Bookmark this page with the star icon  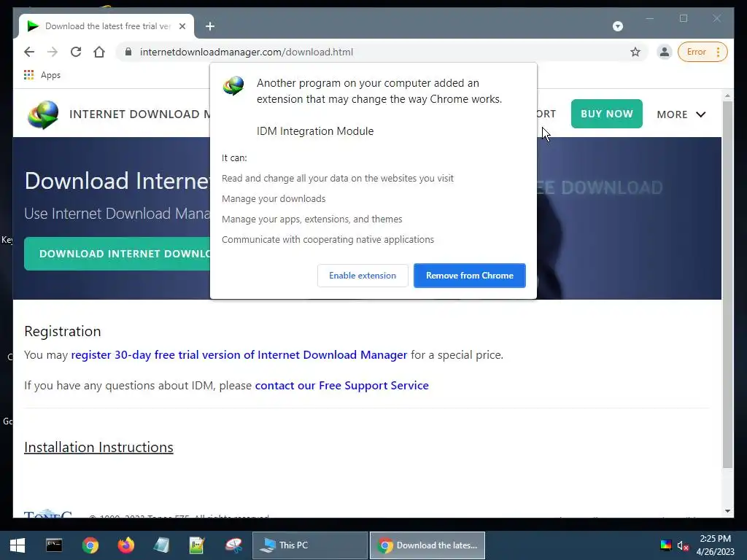click(635, 52)
